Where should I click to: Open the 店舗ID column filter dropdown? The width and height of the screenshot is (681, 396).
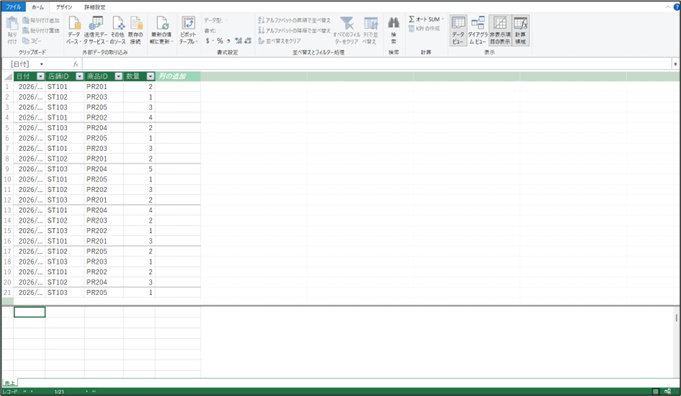click(79, 76)
